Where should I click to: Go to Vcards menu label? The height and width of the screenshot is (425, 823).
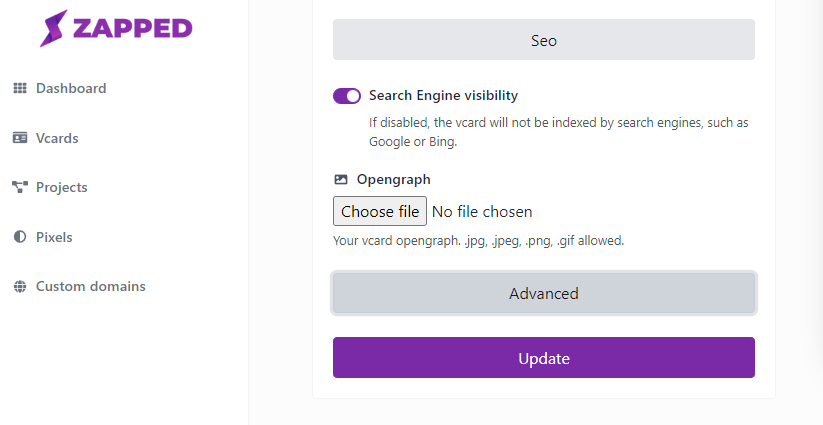[x=57, y=138]
